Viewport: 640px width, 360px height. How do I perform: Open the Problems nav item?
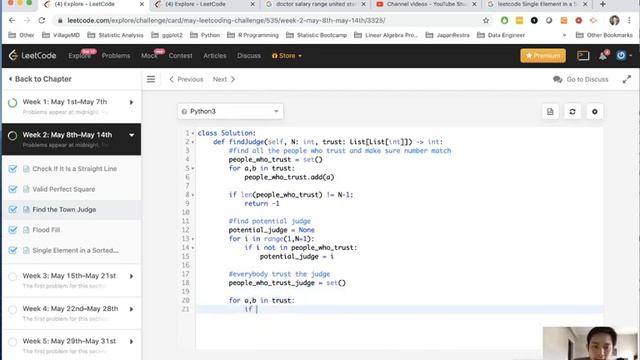click(x=116, y=56)
